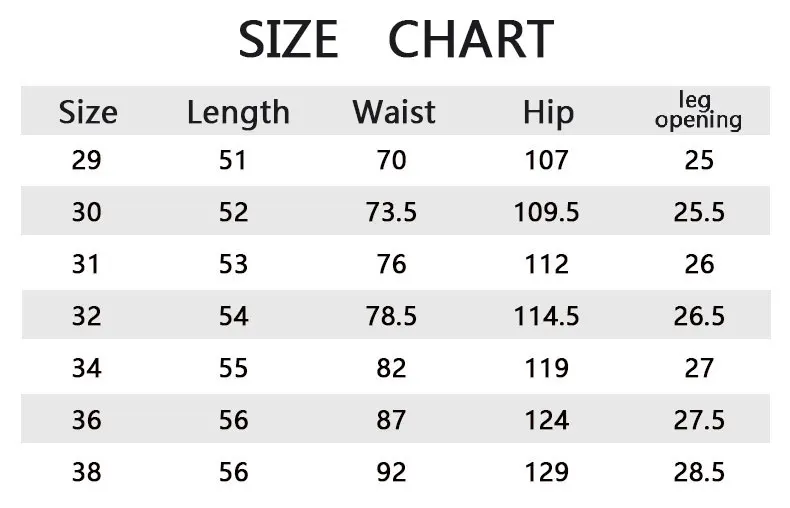The width and height of the screenshot is (790, 508).
Task: Click the leg opening value 26.5
Action: [699, 316]
